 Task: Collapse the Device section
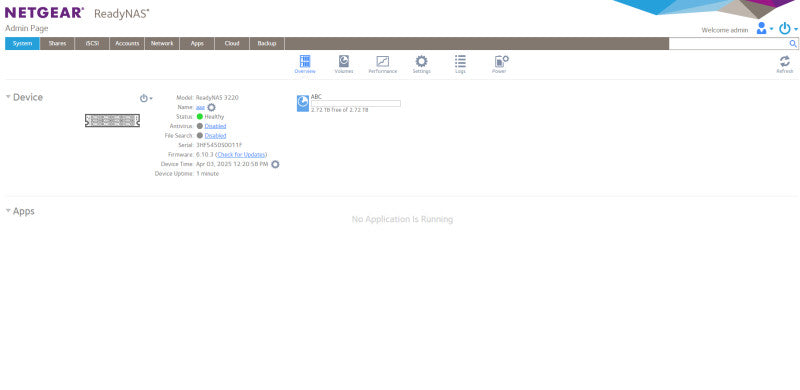tap(8, 96)
